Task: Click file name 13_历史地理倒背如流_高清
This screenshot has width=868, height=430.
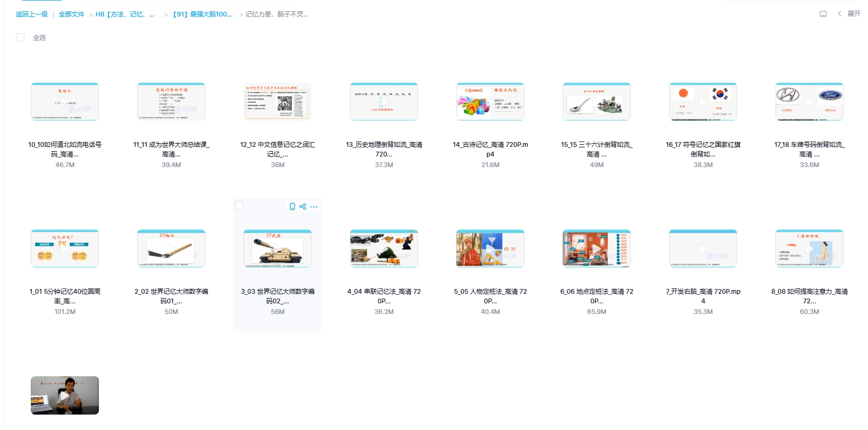Action: [384, 150]
